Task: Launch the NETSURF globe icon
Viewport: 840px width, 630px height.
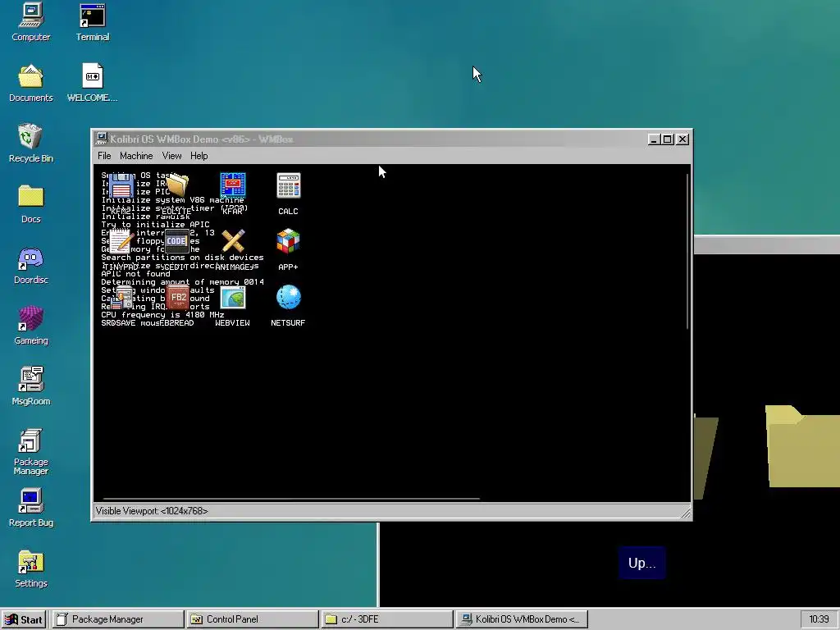Action: (288, 298)
